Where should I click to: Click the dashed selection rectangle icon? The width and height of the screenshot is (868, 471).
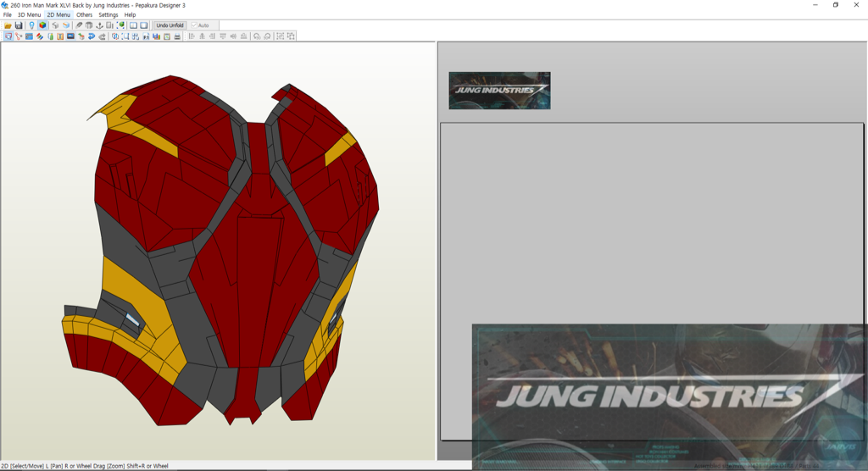coord(125,36)
